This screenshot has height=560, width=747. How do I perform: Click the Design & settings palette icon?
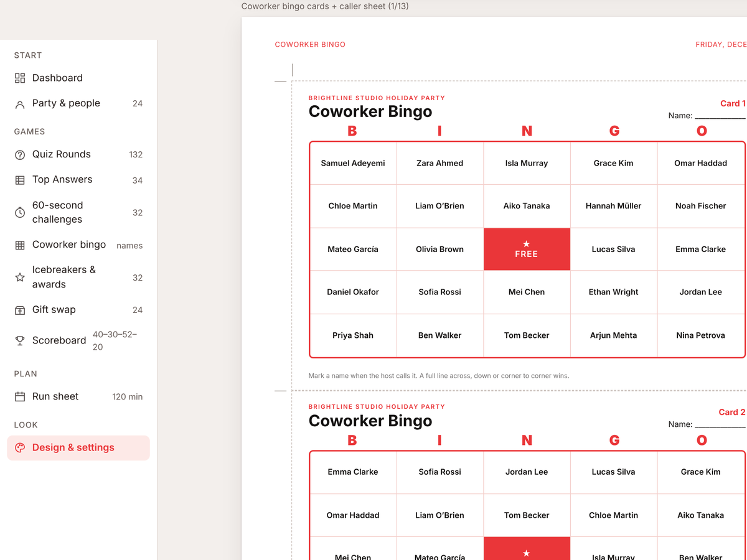[x=20, y=447]
